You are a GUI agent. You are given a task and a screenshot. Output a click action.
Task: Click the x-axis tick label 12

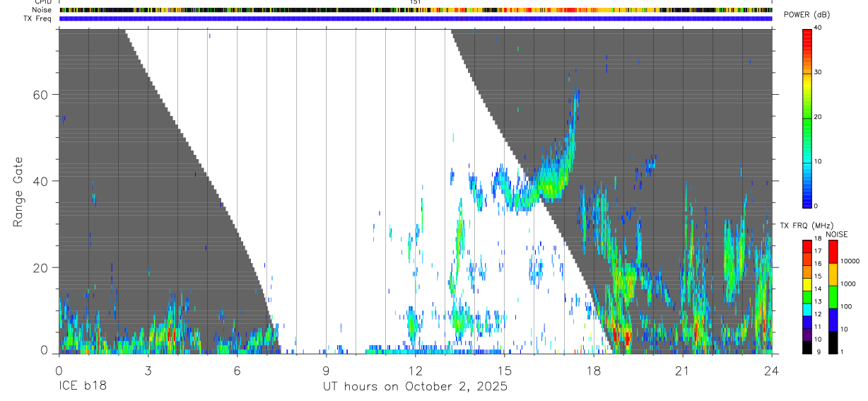[415, 371]
